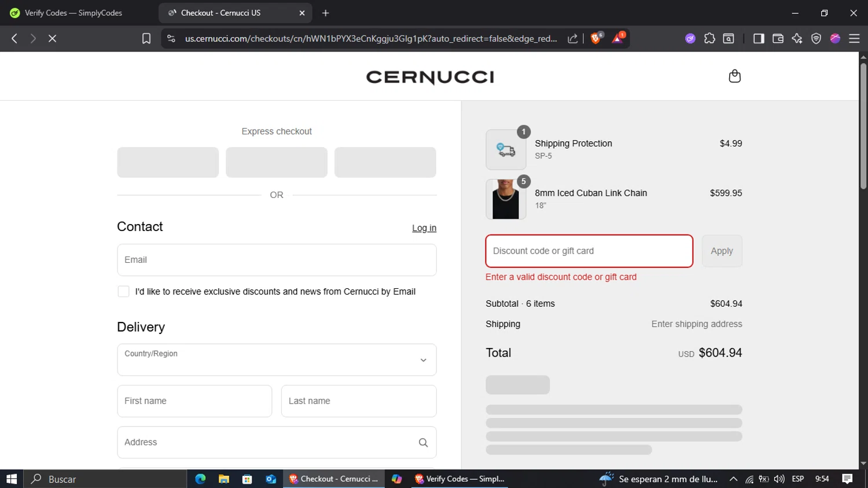Click the Brave VPN shield icon

pyautogui.click(x=816, y=38)
